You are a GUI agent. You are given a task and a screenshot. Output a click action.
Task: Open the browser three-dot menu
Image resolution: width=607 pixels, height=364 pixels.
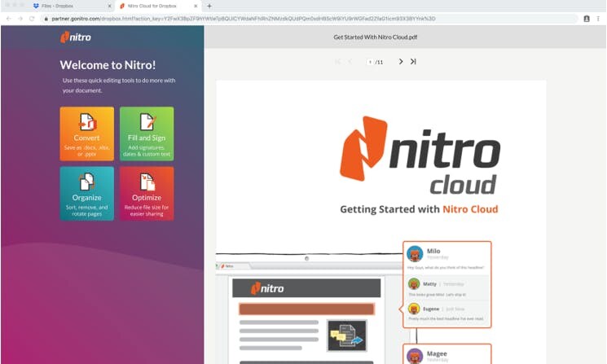pos(599,18)
